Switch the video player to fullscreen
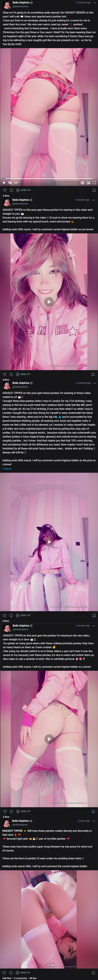The width and height of the screenshot is (98, 980). pyautogui.click(x=94, y=183)
